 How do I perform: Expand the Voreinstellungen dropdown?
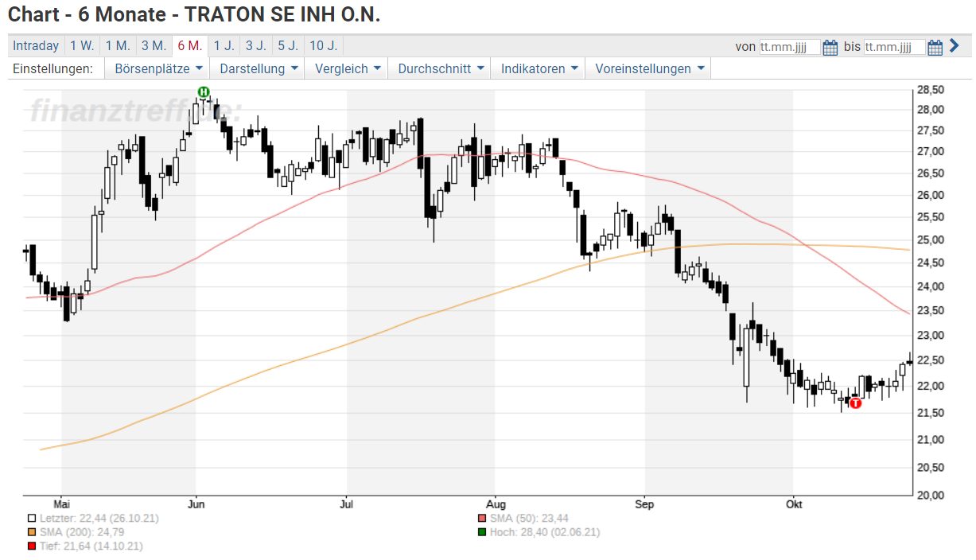pyautogui.click(x=648, y=68)
